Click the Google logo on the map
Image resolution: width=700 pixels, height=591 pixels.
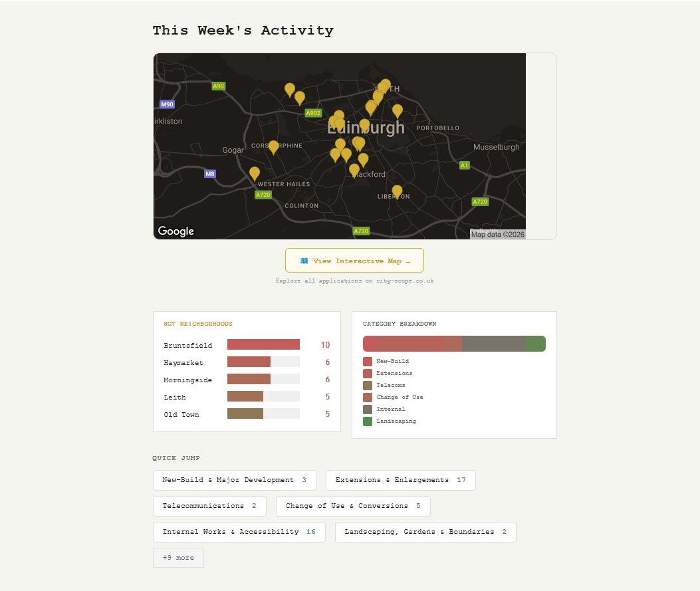pos(176,231)
